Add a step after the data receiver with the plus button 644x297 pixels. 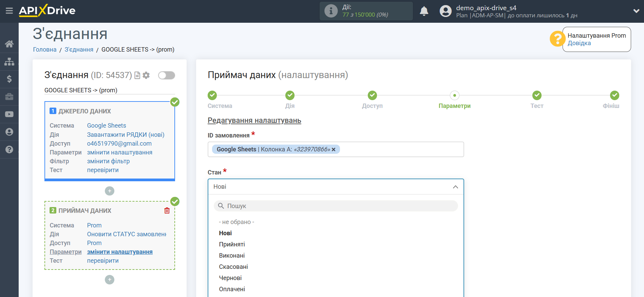pyautogui.click(x=110, y=280)
